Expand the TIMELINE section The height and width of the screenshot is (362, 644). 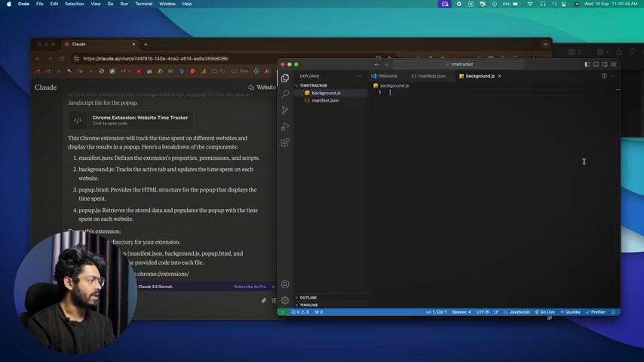(x=309, y=305)
